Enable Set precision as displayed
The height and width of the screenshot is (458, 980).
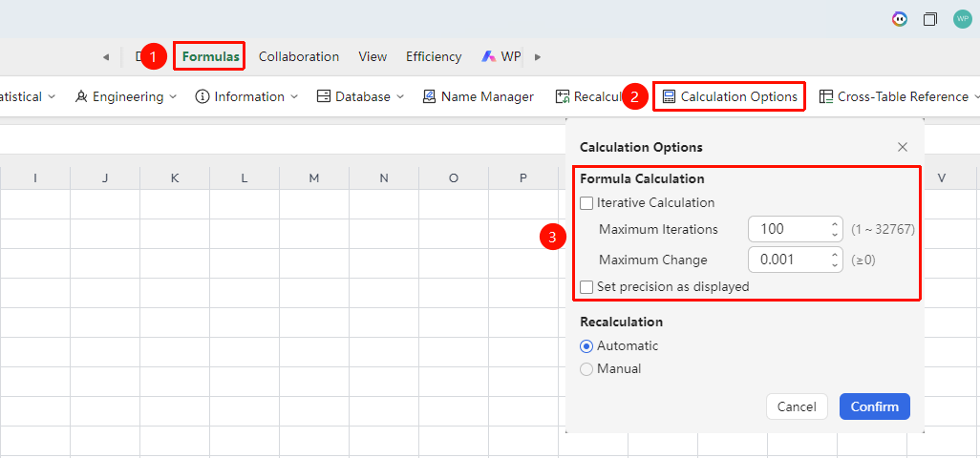pyautogui.click(x=586, y=287)
